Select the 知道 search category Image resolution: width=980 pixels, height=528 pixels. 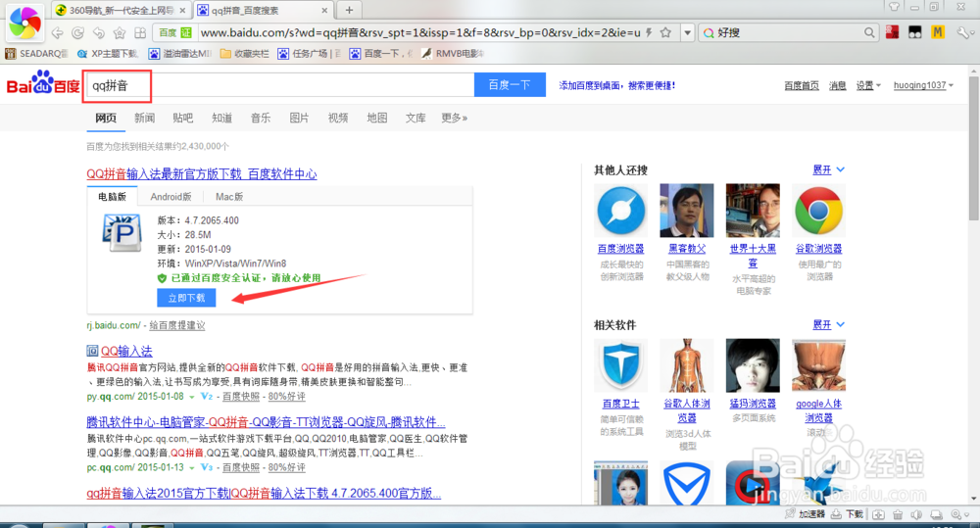click(221, 118)
